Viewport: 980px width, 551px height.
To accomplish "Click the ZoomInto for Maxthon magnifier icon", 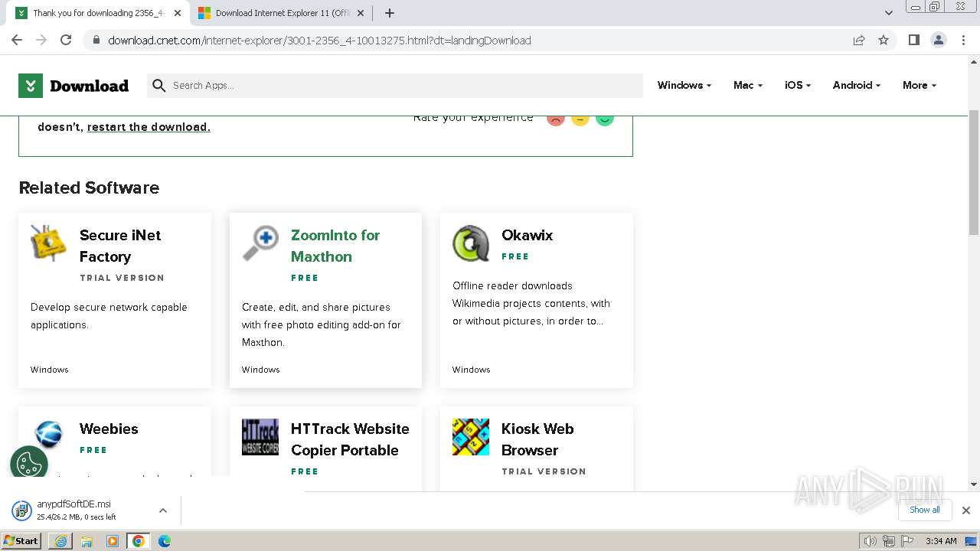I will pos(260,243).
